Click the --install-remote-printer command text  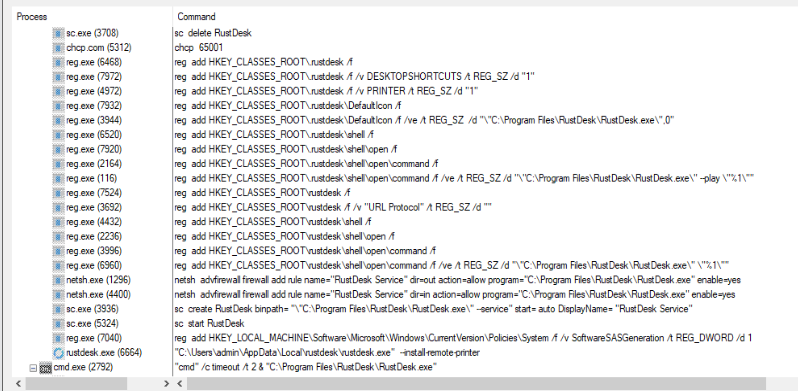click(x=327, y=353)
